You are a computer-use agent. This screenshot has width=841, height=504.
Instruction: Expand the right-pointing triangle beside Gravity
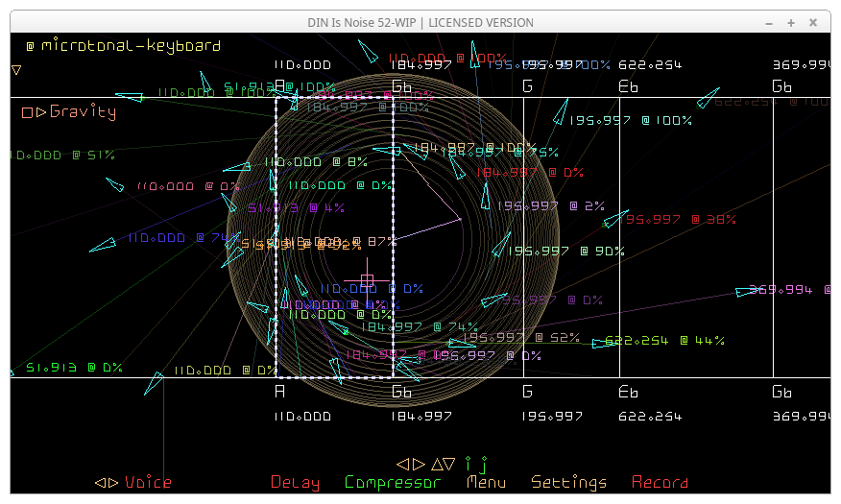click(41, 112)
